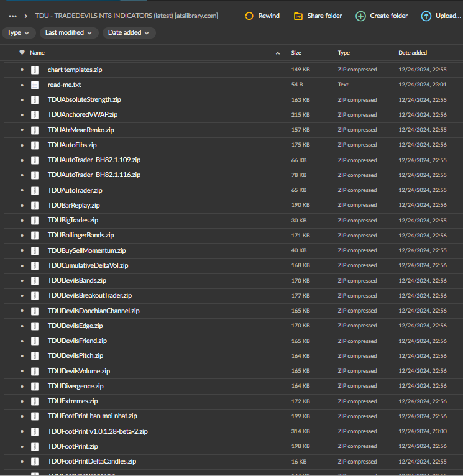This screenshot has width=463, height=476.
Task: Click the read-me.txt text file icon
Action: 35,85
